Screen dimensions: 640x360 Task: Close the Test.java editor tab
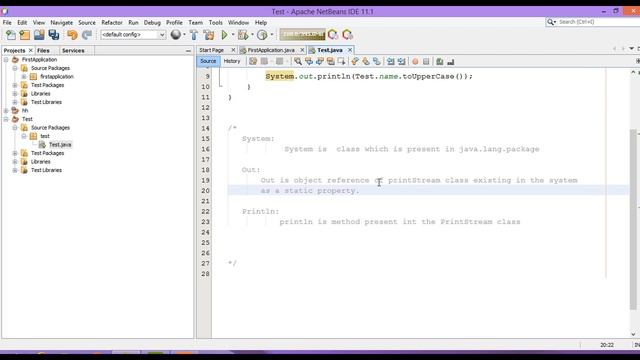tap(350, 50)
